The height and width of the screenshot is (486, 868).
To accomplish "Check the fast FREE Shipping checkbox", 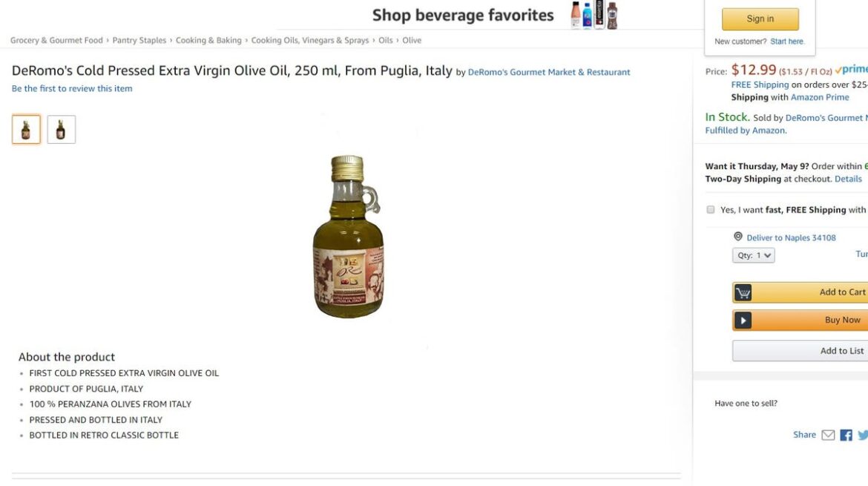I will pyautogui.click(x=710, y=209).
